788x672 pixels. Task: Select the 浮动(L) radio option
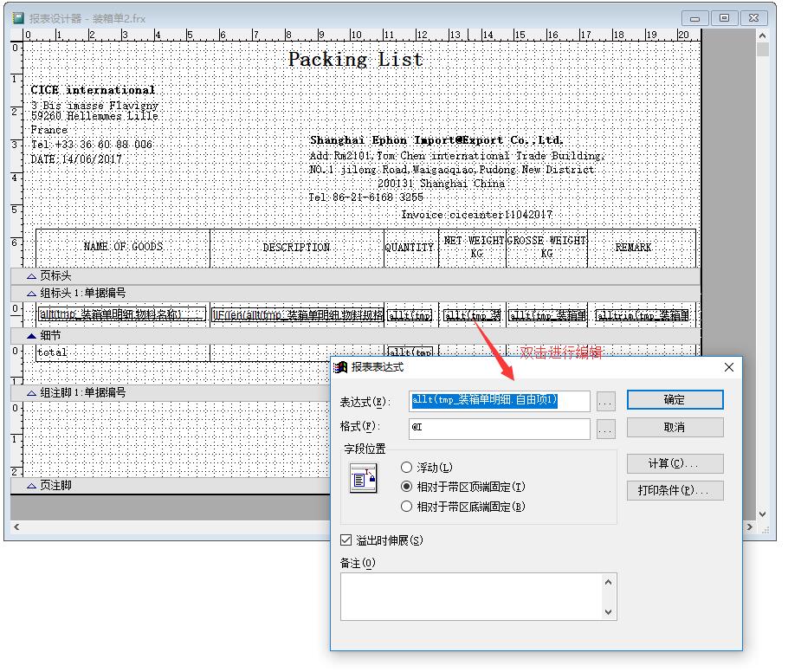pos(406,468)
